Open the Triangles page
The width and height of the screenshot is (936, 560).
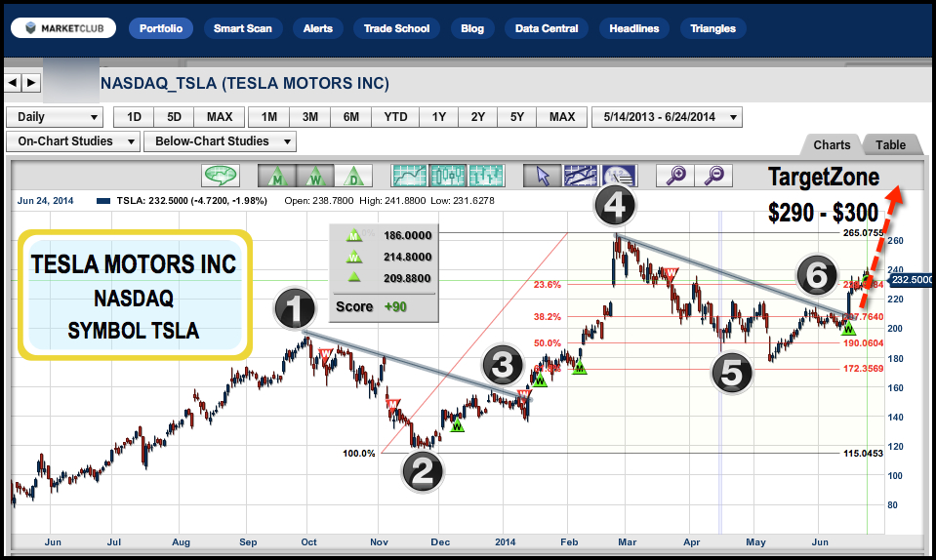coord(712,28)
